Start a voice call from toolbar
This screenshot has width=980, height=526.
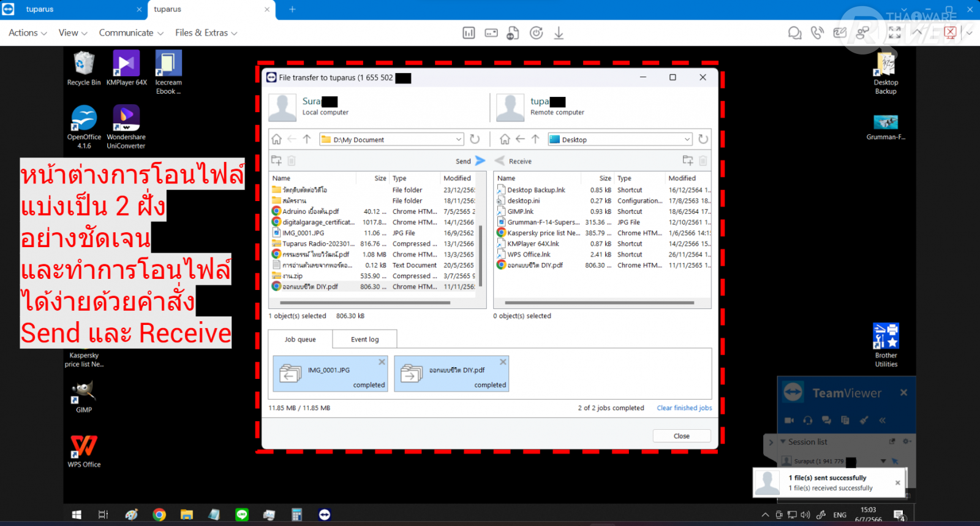point(817,33)
